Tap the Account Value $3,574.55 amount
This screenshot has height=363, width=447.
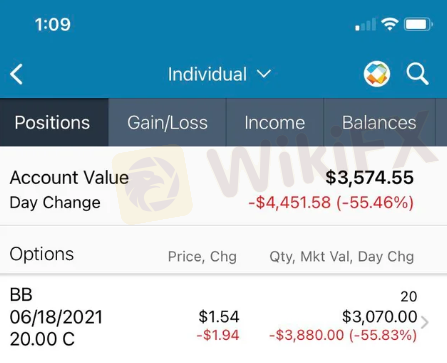pyautogui.click(x=370, y=177)
